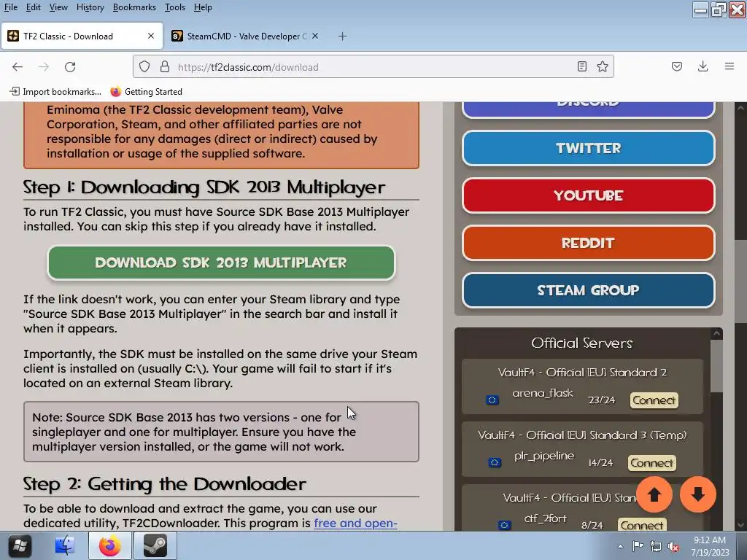Open the shield tracking protection icon

tap(144, 66)
